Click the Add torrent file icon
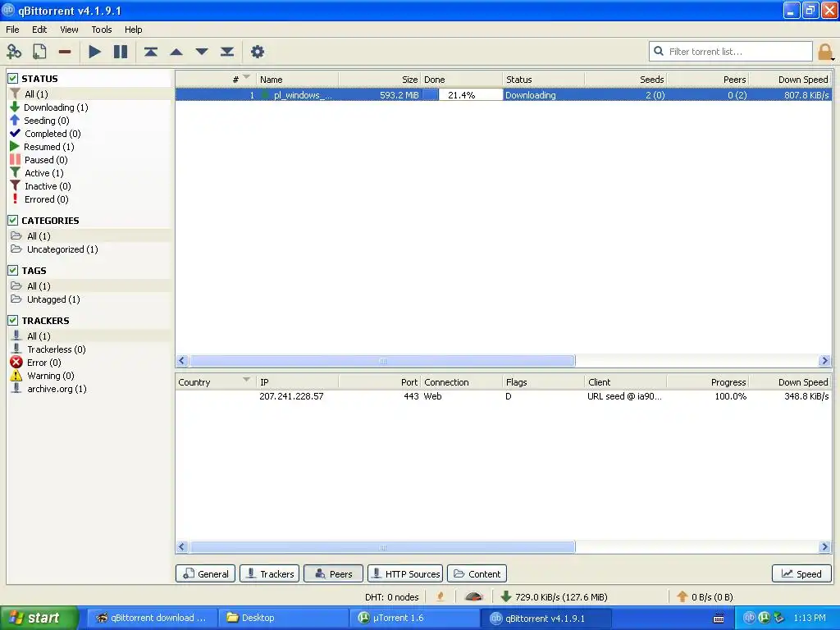Image resolution: width=840 pixels, height=630 pixels. click(x=39, y=52)
